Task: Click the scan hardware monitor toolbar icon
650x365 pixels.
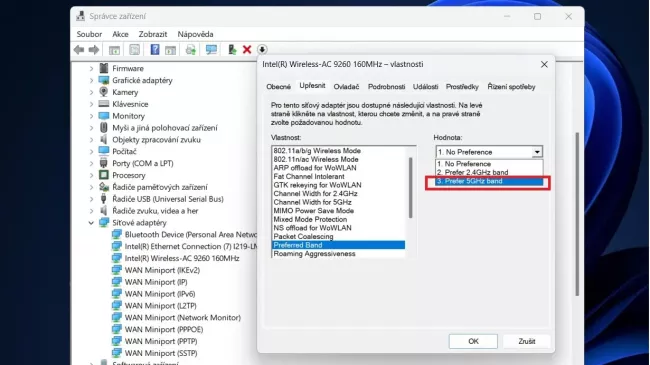Action: click(211, 50)
